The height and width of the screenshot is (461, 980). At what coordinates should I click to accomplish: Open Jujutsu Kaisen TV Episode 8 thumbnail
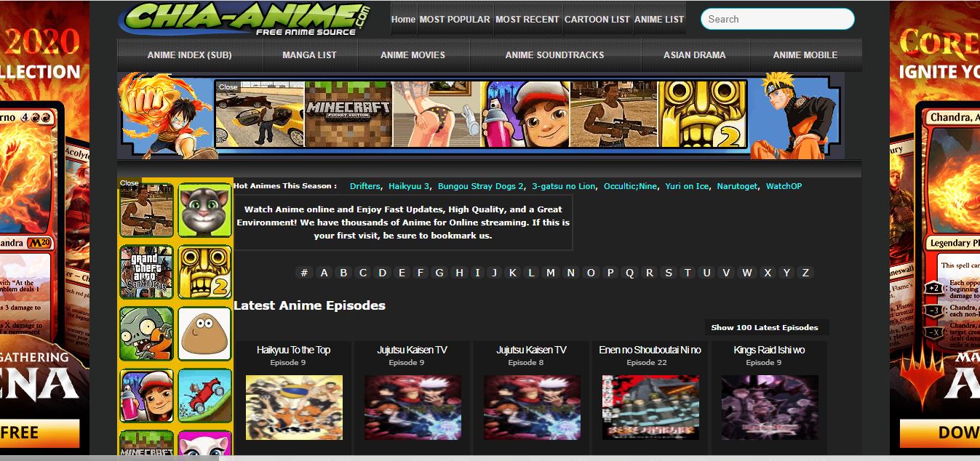532,407
